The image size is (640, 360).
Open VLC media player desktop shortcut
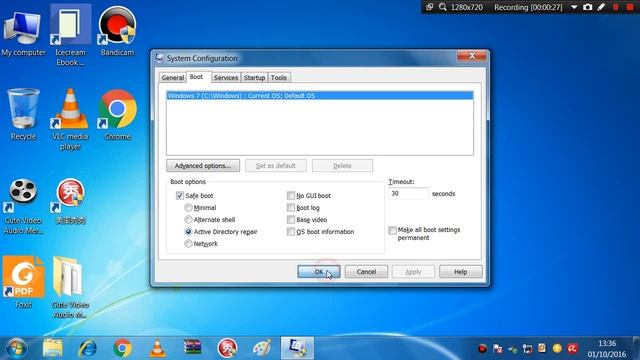70,119
